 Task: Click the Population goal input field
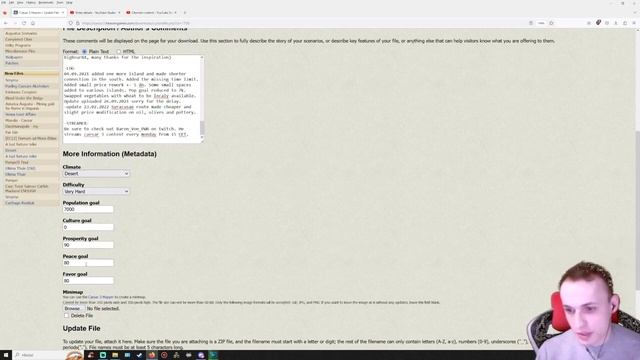(x=88, y=209)
